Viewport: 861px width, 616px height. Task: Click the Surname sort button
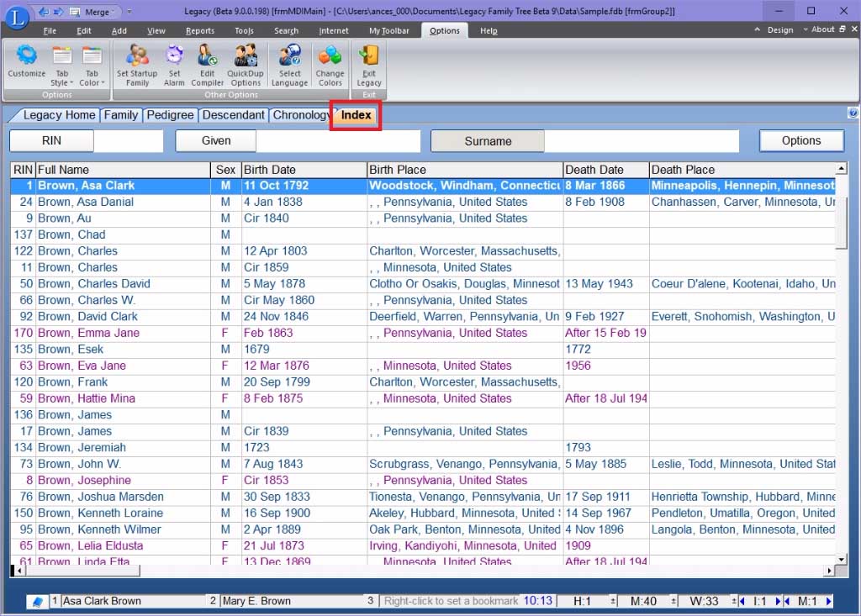click(x=488, y=141)
